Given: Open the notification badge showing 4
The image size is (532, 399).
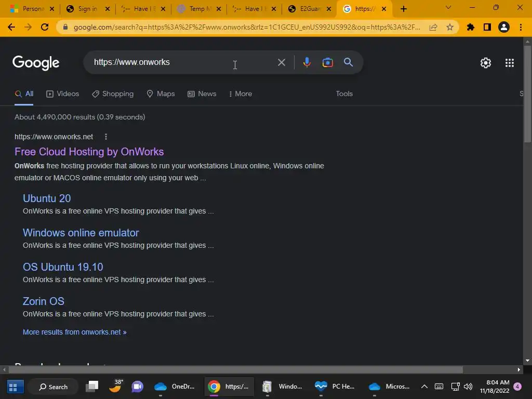Looking at the screenshot, I should [x=517, y=387].
